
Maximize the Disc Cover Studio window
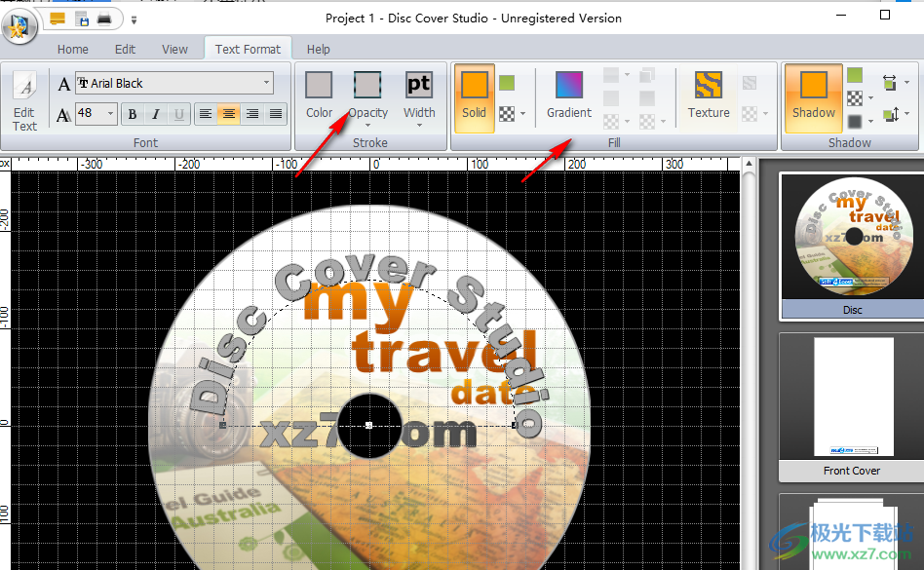(884, 16)
